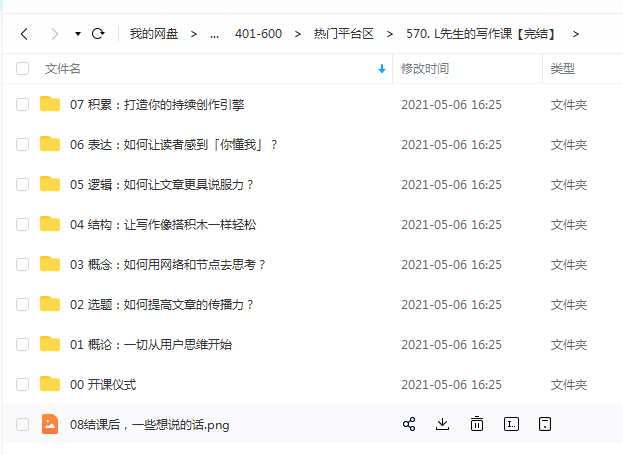623x455 pixels.
Task: Open 02 选题：如何提高文章的传播力？
Action: [161, 305]
